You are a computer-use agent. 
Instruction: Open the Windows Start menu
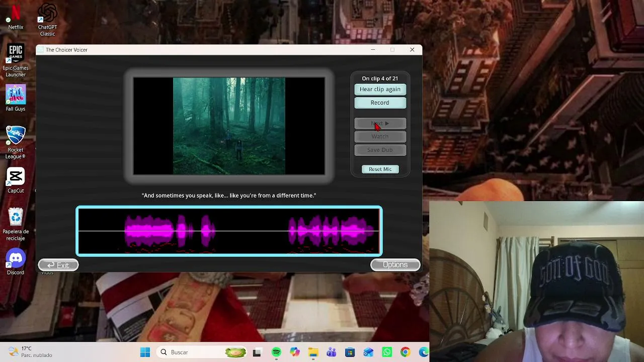click(x=145, y=352)
